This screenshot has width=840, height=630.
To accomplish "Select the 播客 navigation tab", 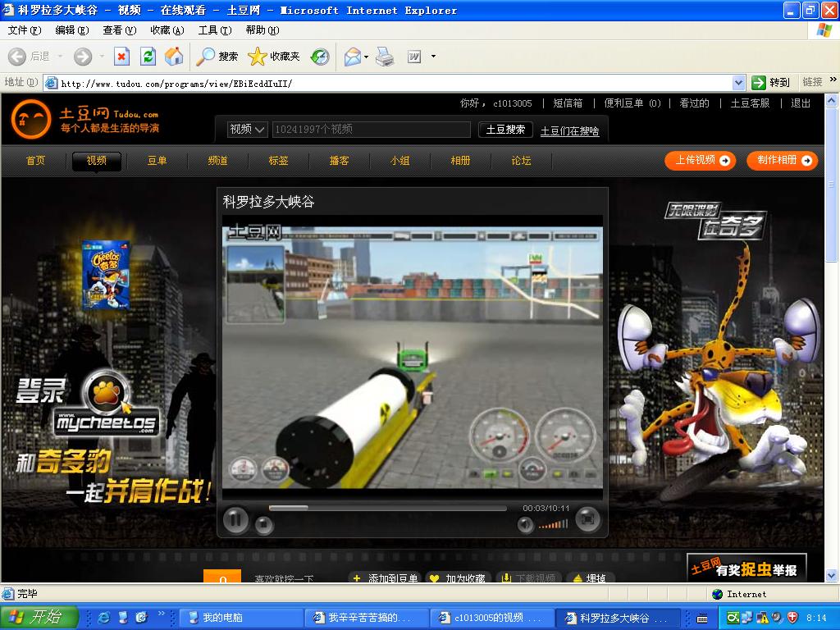I will pos(339,161).
